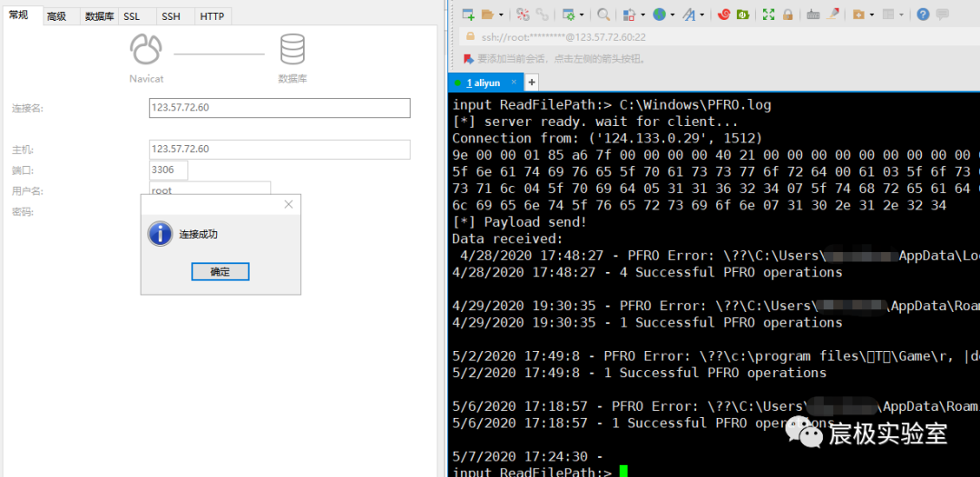Expand the globe encoding dropdown arrow
Image resolution: width=980 pixels, height=477 pixels.
click(672, 15)
